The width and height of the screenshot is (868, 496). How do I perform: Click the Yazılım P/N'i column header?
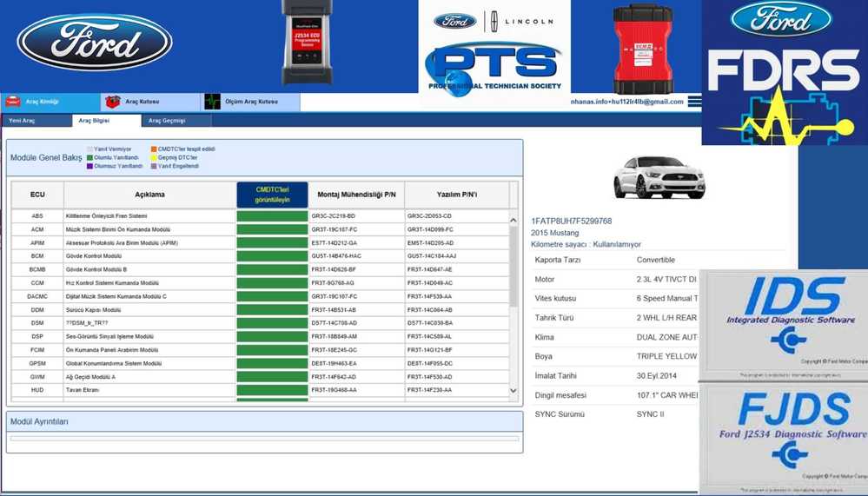coord(457,195)
